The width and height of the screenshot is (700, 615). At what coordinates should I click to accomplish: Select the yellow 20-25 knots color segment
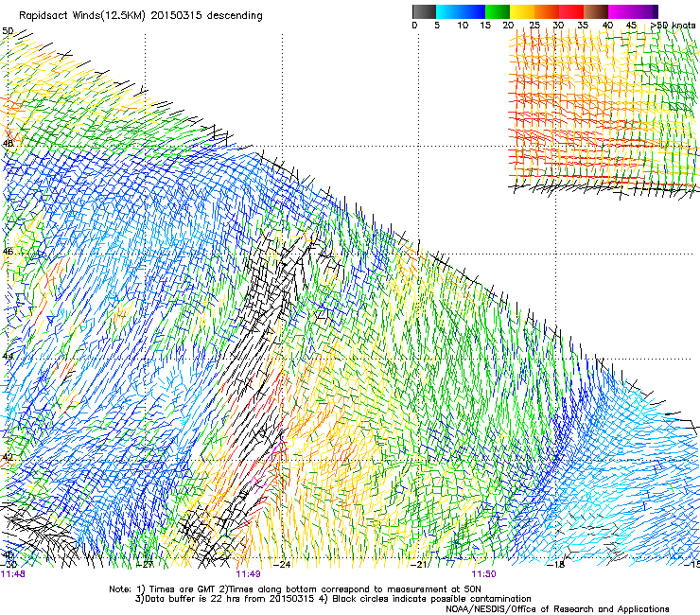522,11
